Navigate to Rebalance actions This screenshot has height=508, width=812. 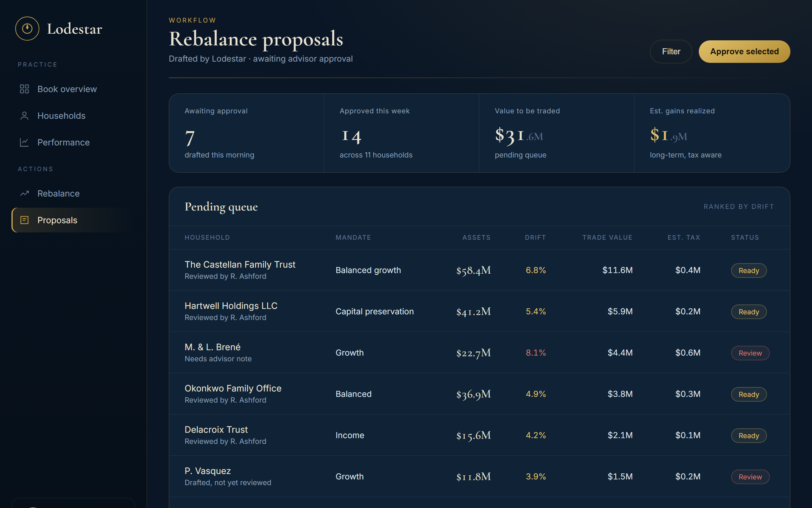[73, 194]
